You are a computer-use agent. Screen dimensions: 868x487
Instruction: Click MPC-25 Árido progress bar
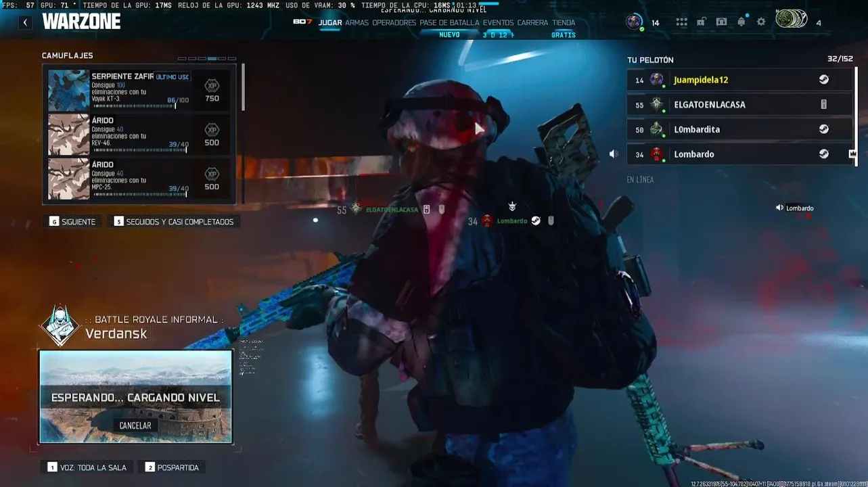[x=139, y=194]
